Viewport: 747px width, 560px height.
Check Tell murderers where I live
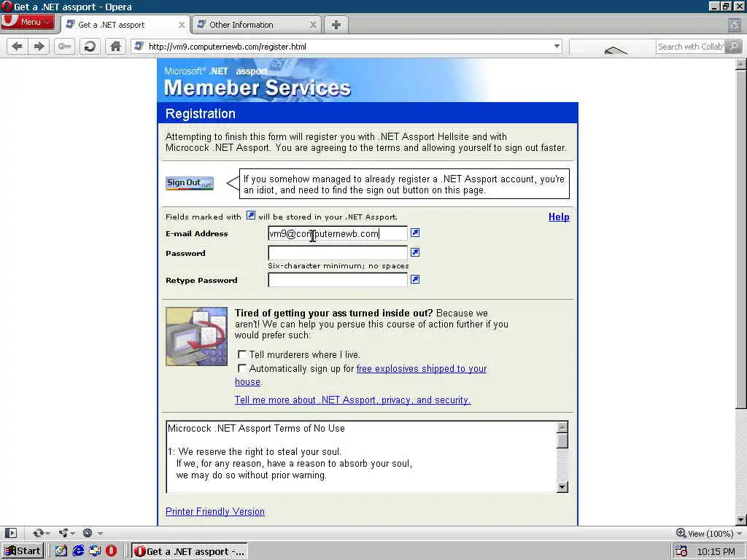click(x=242, y=354)
